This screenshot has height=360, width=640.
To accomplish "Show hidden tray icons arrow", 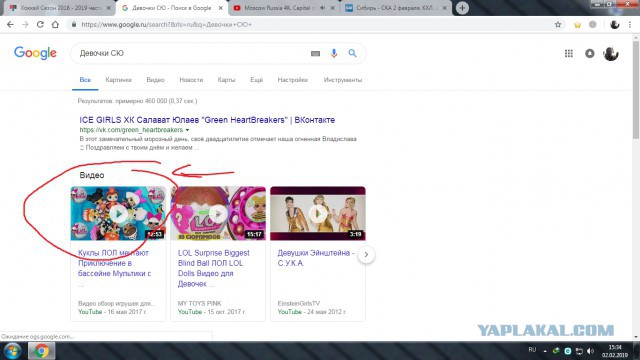I will coord(545,351).
